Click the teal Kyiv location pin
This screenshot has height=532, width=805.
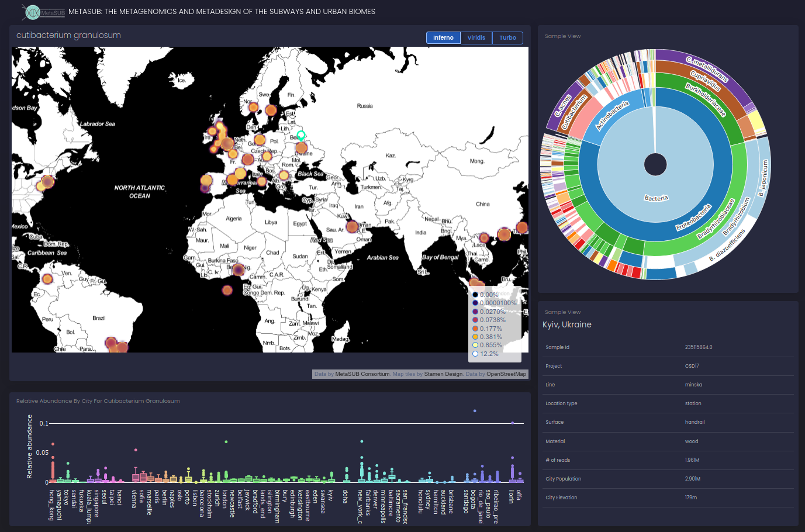301,136
